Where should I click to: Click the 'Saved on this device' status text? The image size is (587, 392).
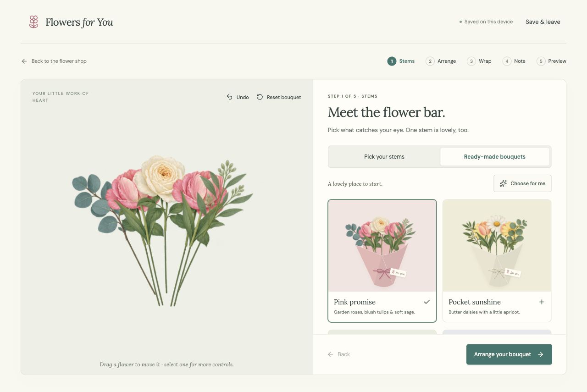[488, 22]
